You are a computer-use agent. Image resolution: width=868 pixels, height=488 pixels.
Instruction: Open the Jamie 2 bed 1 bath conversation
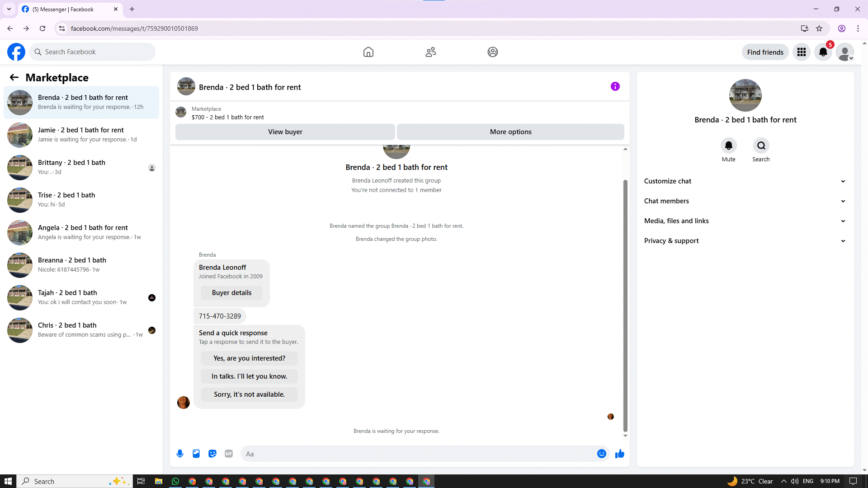(81, 135)
